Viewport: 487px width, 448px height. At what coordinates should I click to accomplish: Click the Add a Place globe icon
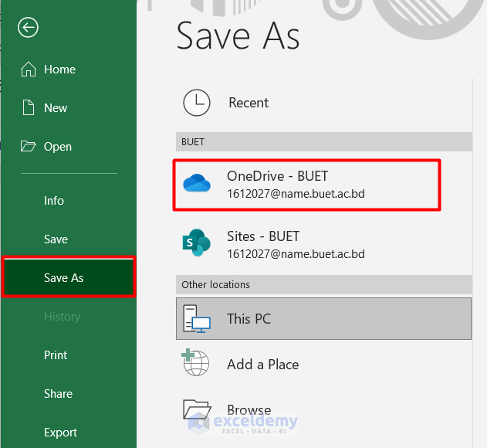pos(196,362)
